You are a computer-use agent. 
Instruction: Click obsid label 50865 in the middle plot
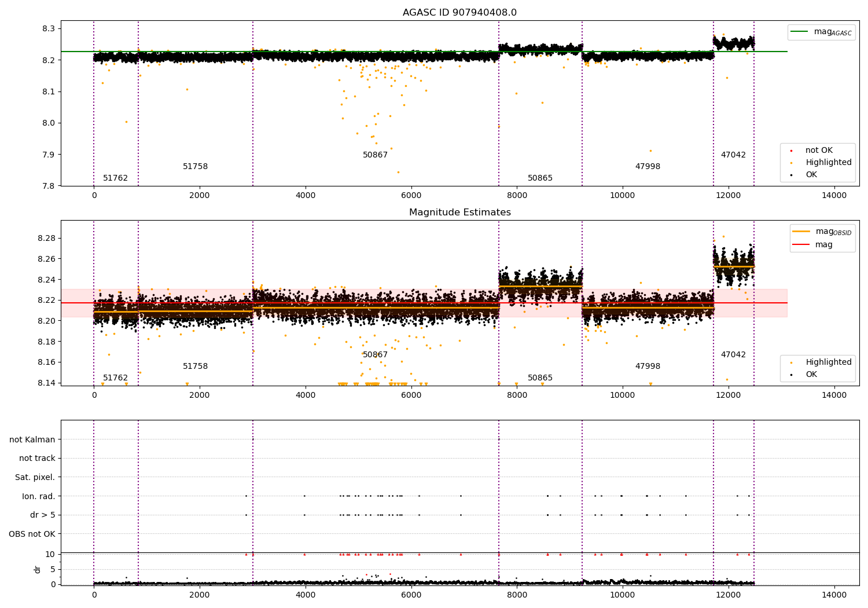540,378
